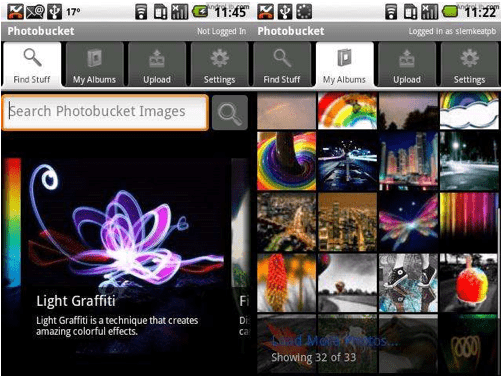The height and width of the screenshot is (376, 502).
Task: Tap 'Light Graffiti is a technique' description
Action: point(117,326)
